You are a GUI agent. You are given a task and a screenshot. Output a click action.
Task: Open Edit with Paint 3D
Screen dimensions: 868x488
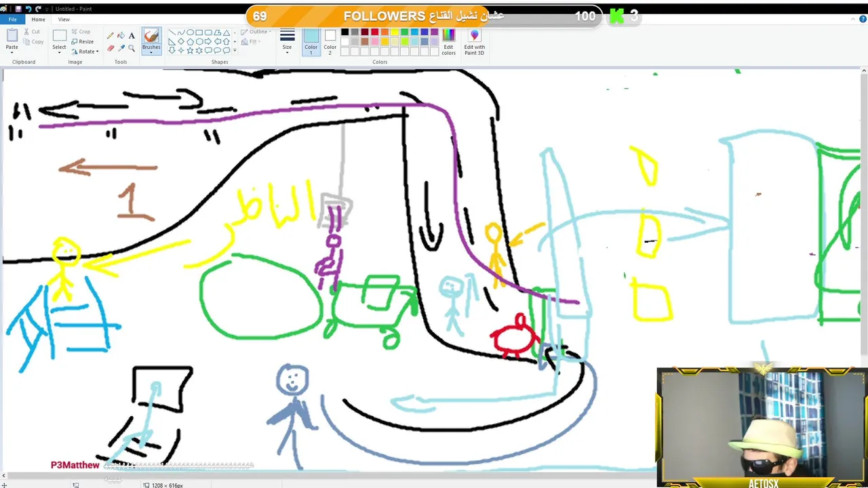pyautogui.click(x=474, y=42)
